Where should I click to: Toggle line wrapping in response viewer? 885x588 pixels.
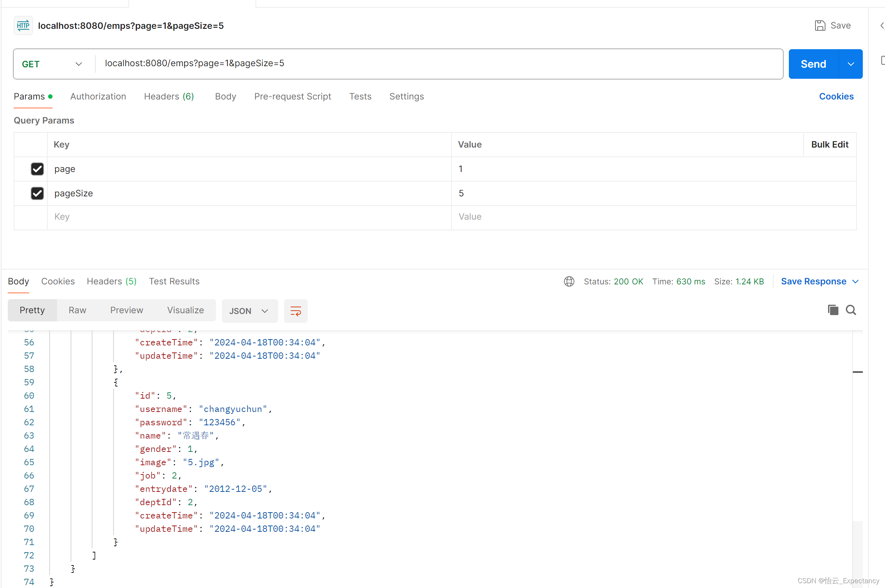(295, 311)
